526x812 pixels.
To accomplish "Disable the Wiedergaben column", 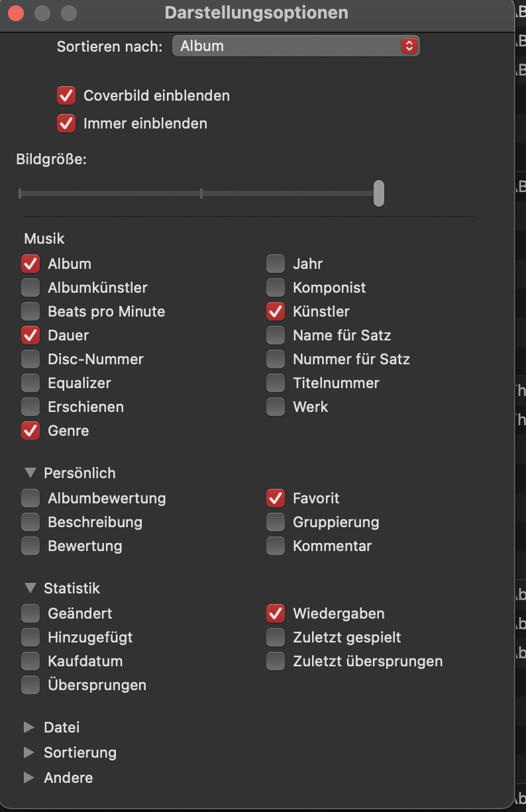I will (x=276, y=613).
